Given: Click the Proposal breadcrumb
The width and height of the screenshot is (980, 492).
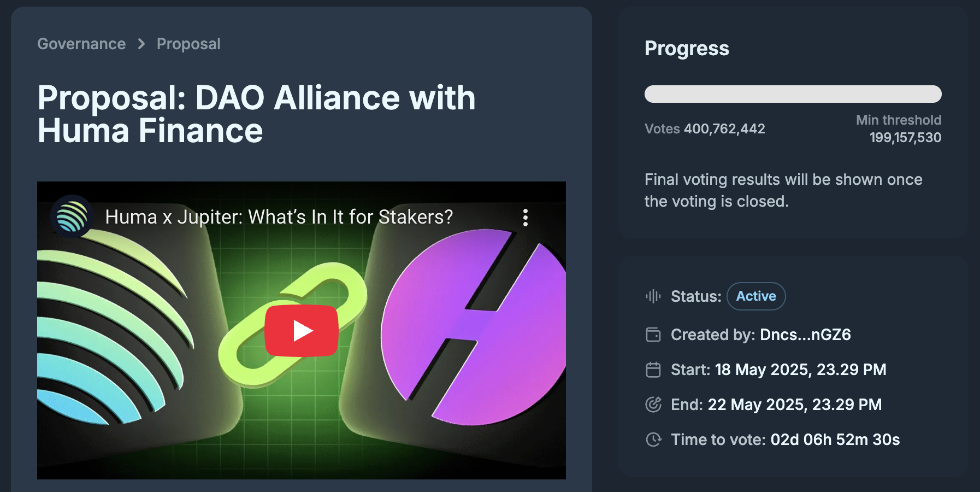Looking at the screenshot, I should (188, 44).
